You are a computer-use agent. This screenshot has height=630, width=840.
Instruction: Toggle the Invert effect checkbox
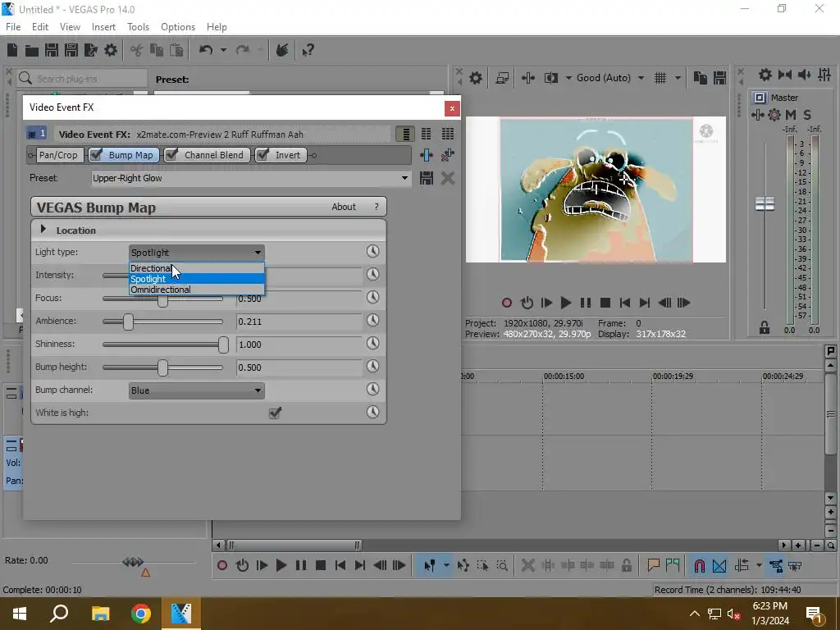[262, 155]
